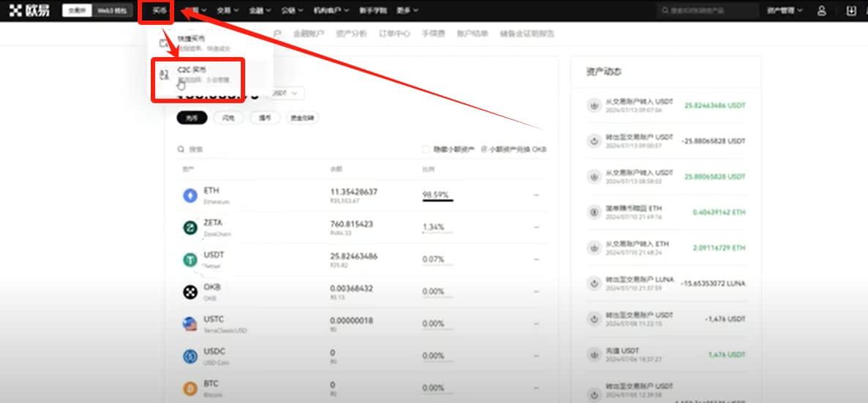The image size is (868, 403).
Task: Click the USDC coin icon in the asset list
Action: click(190, 356)
